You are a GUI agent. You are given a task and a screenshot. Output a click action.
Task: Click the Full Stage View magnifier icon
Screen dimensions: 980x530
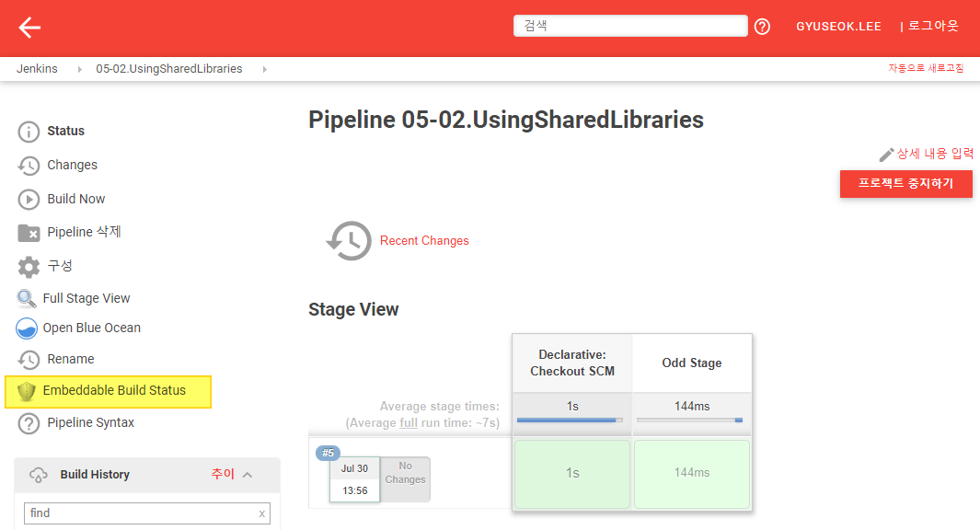[x=27, y=299]
